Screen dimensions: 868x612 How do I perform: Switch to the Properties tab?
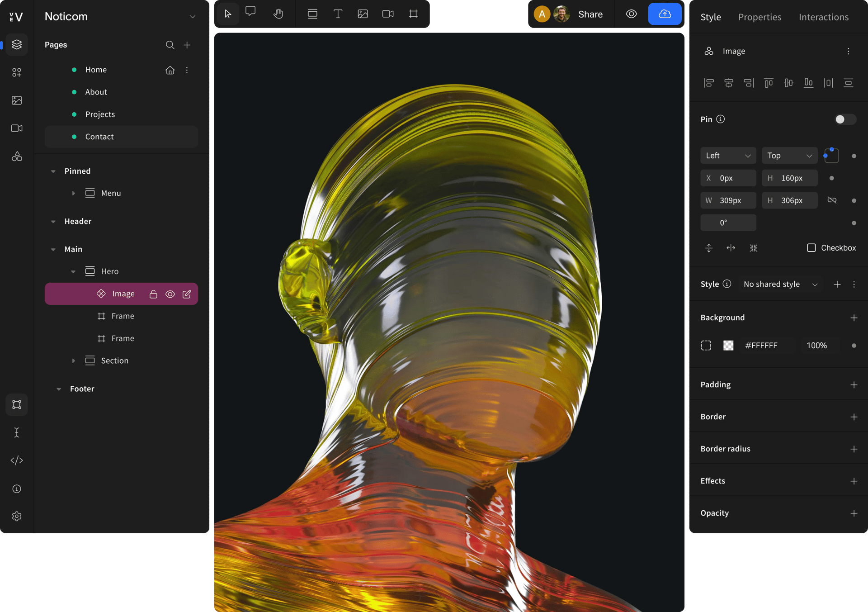coord(759,17)
